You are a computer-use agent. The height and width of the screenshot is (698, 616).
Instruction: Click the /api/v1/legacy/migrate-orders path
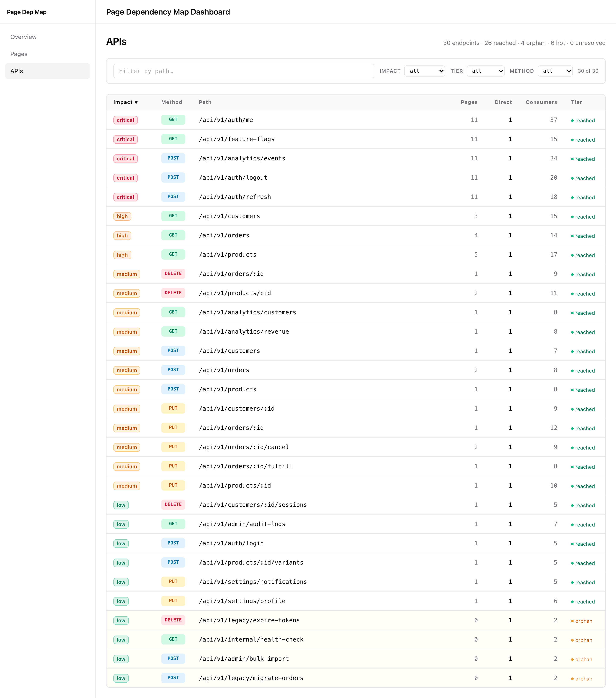(x=251, y=678)
